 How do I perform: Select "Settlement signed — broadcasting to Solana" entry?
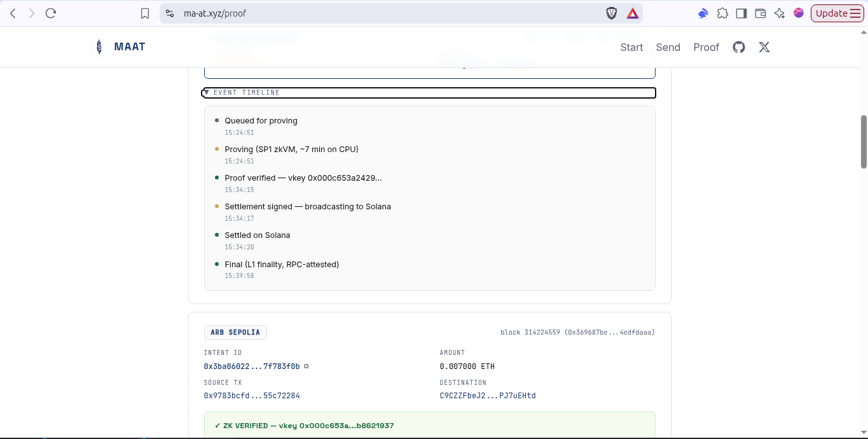pos(308,207)
